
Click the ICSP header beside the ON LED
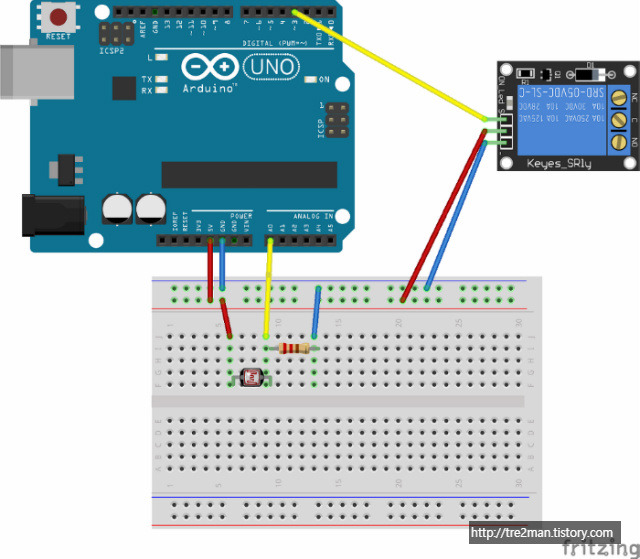337,120
